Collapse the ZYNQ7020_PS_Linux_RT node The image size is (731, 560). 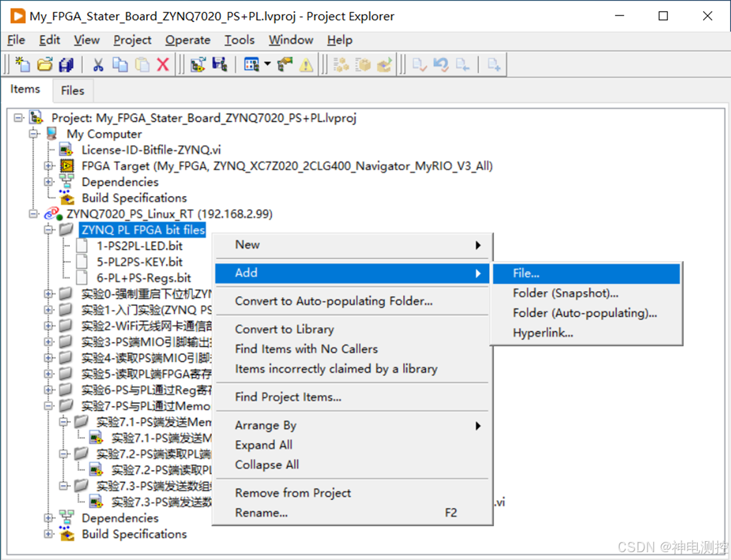(33, 214)
